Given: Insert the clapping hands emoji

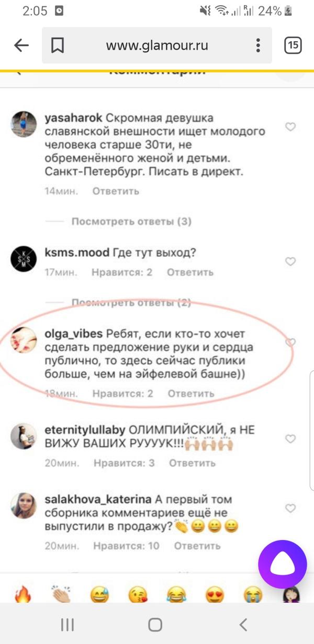Looking at the screenshot, I should click(61, 595).
